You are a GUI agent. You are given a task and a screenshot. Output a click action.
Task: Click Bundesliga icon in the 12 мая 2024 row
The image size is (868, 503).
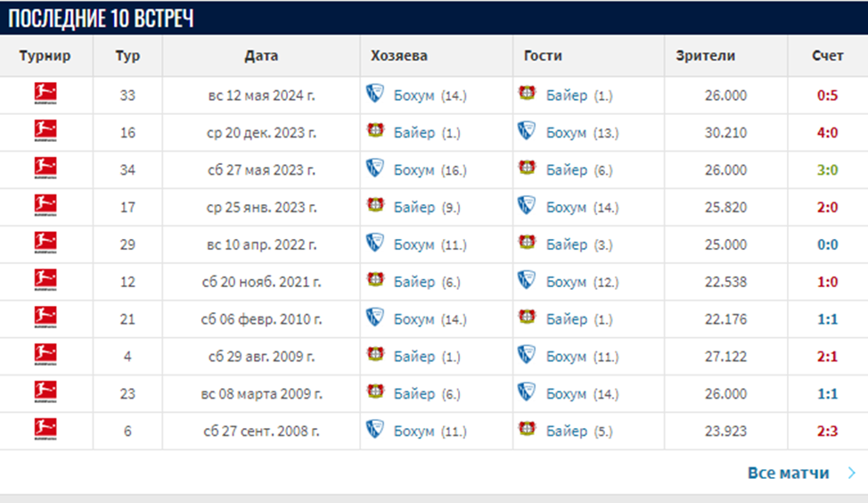(45, 95)
